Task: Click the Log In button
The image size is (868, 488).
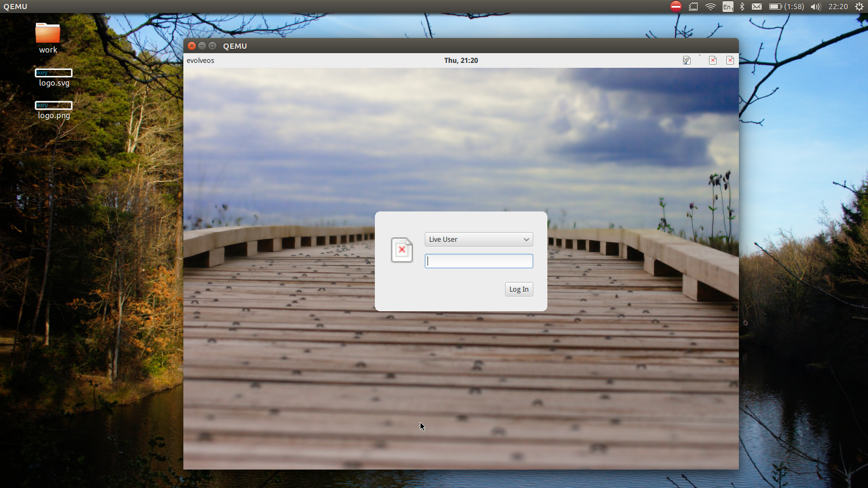Action: pos(519,289)
